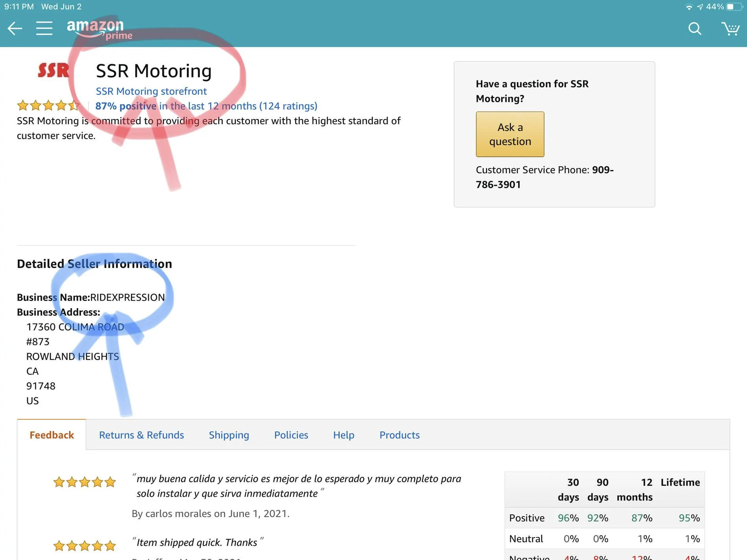Tap the Wi-Fi status icon
This screenshot has width=747, height=560.
(689, 7)
